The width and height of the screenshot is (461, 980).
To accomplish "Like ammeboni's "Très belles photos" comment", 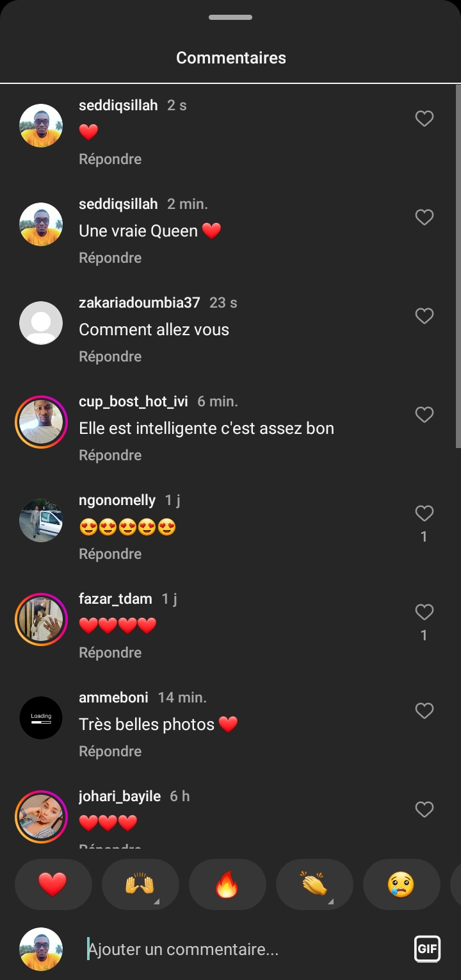I will (x=425, y=711).
